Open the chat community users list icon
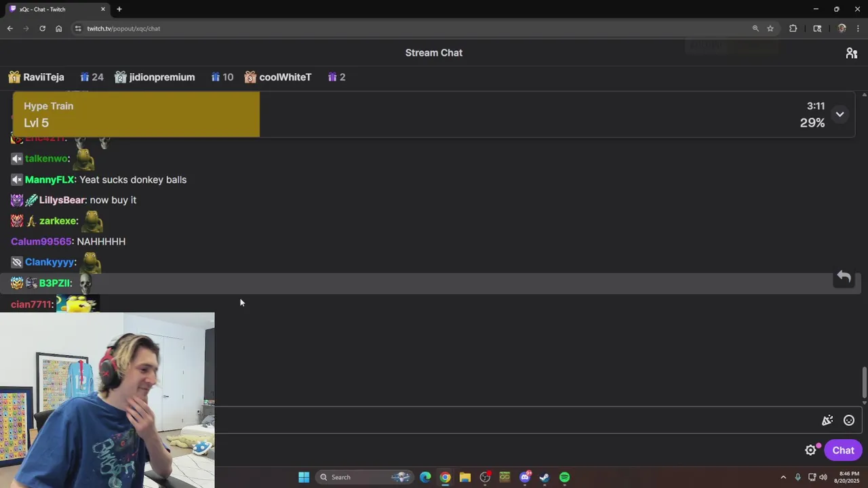The image size is (868, 488). coord(852,53)
